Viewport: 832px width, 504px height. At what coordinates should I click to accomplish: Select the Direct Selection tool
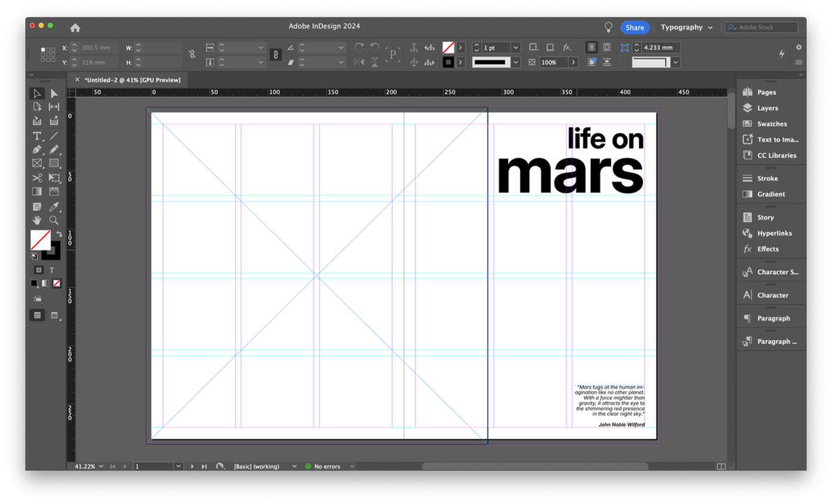pos(54,93)
